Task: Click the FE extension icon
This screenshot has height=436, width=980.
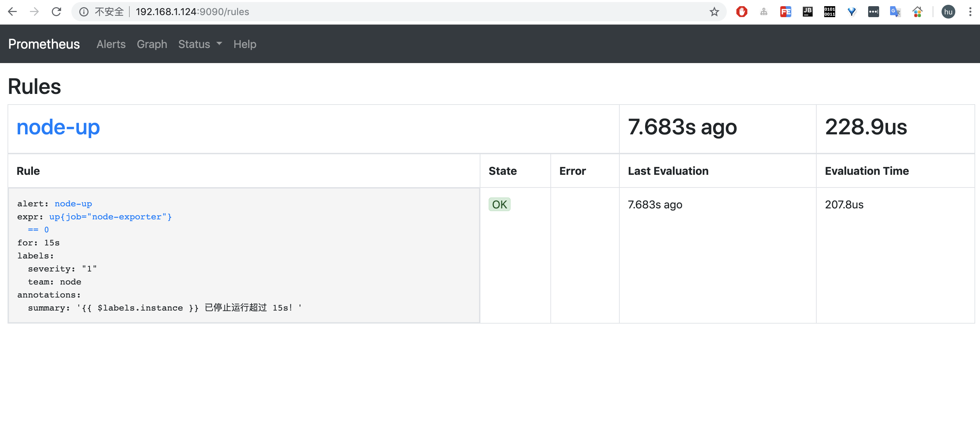Action: tap(785, 12)
